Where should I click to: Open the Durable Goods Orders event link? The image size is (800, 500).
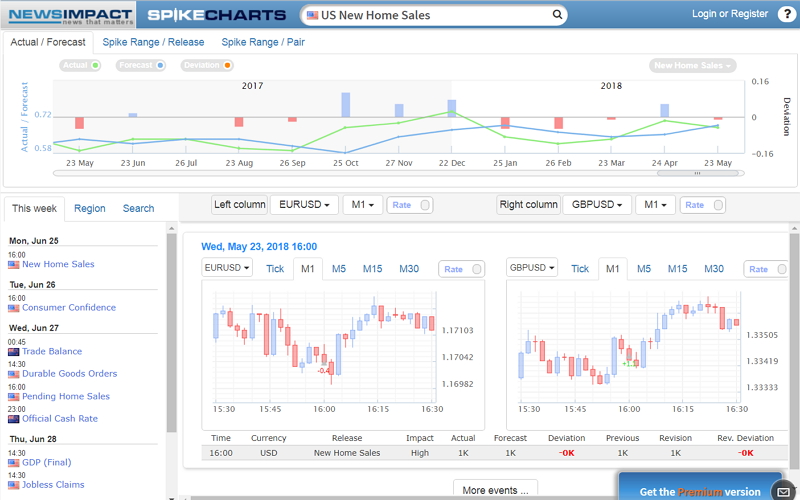(x=69, y=374)
